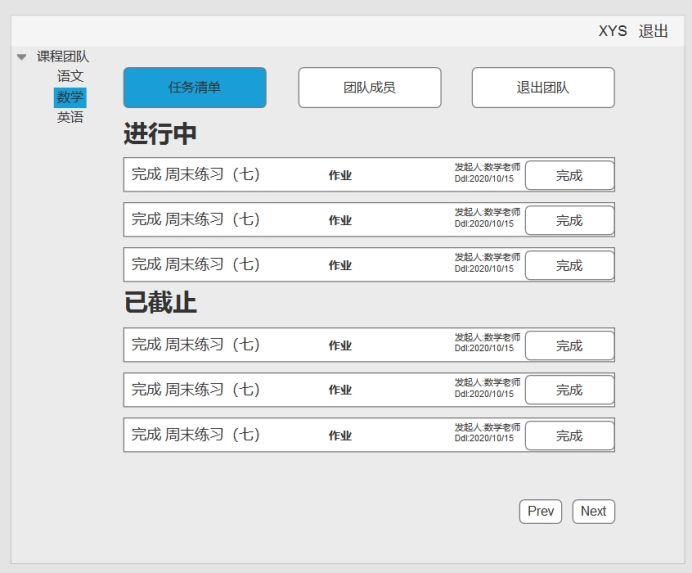Click 退出 in the top bar

coord(653,31)
